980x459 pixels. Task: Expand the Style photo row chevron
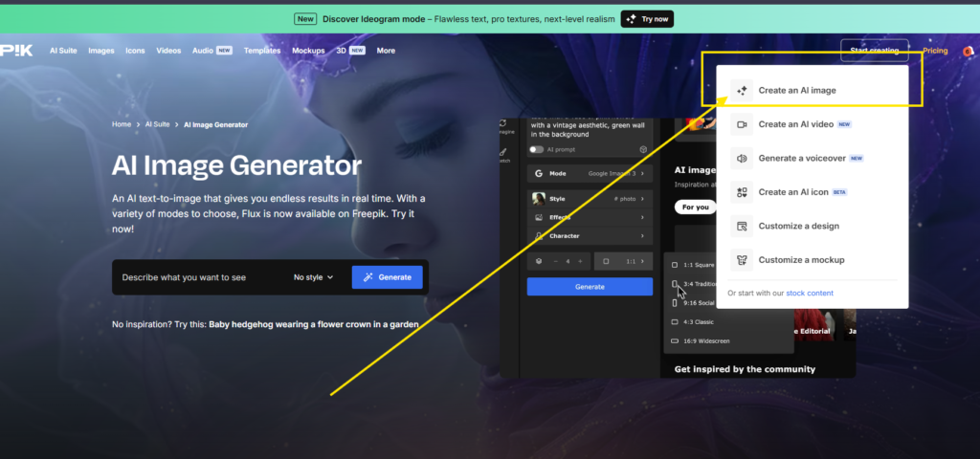point(642,199)
